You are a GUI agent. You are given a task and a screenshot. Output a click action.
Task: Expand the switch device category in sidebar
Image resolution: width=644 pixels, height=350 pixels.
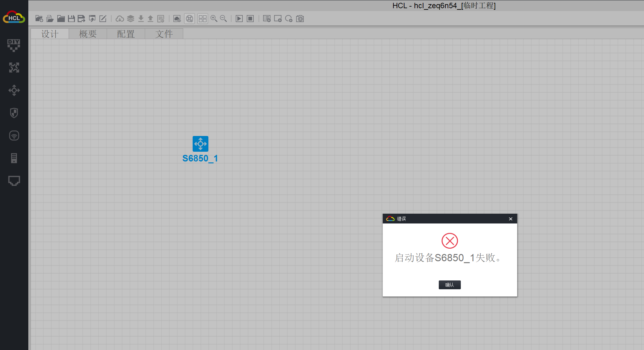coord(14,90)
